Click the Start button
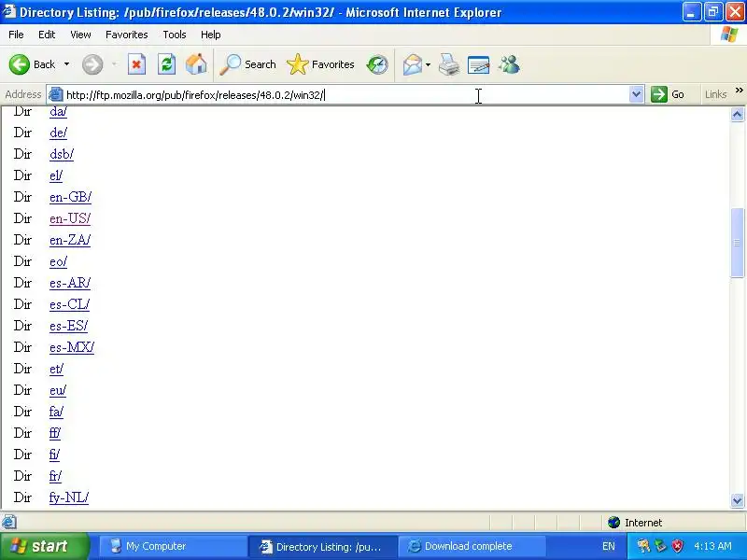The width and height of the screenshot is (747, 560). (x=44, y=546)
